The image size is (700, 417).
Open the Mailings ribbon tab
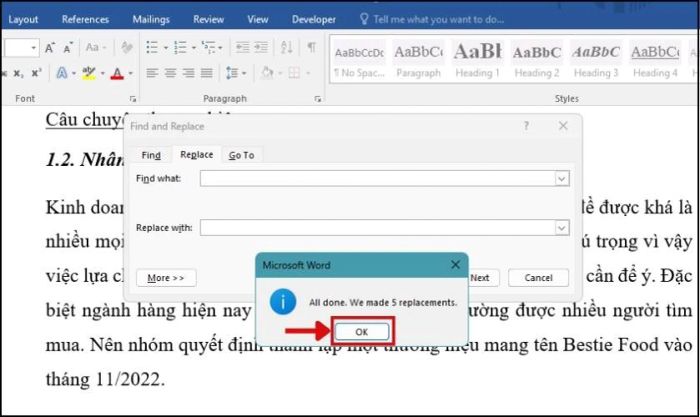pos(151,19)
